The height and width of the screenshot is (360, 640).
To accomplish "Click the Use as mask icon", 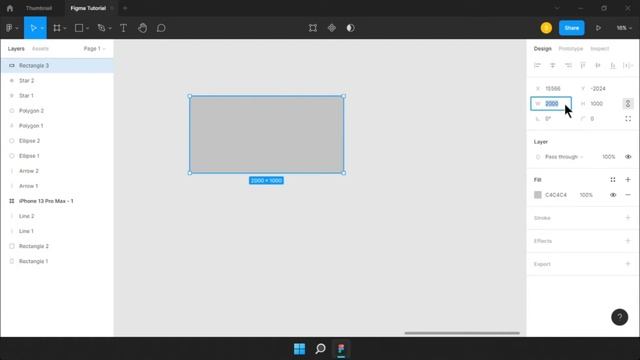I will point(350,28).
